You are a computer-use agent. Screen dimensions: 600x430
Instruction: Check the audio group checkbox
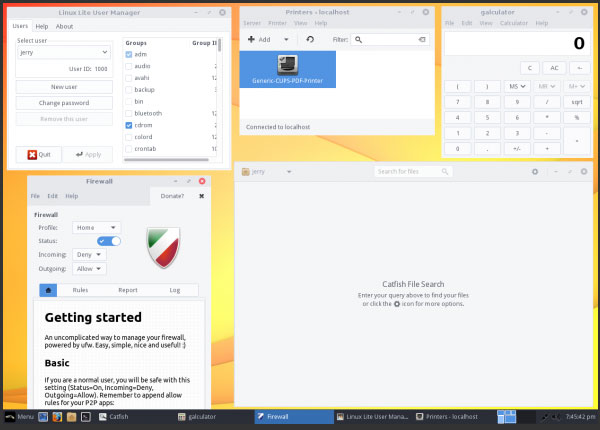[129, 66]
